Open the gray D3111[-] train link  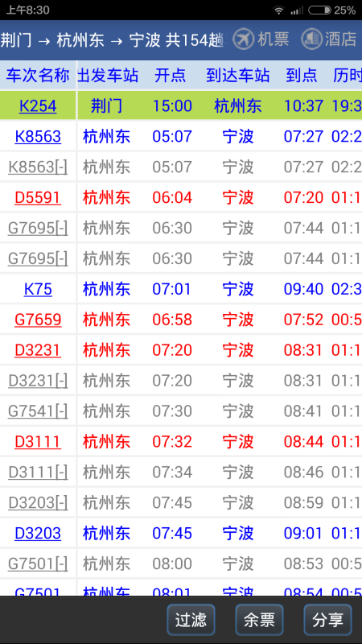(x=38, y=473)
